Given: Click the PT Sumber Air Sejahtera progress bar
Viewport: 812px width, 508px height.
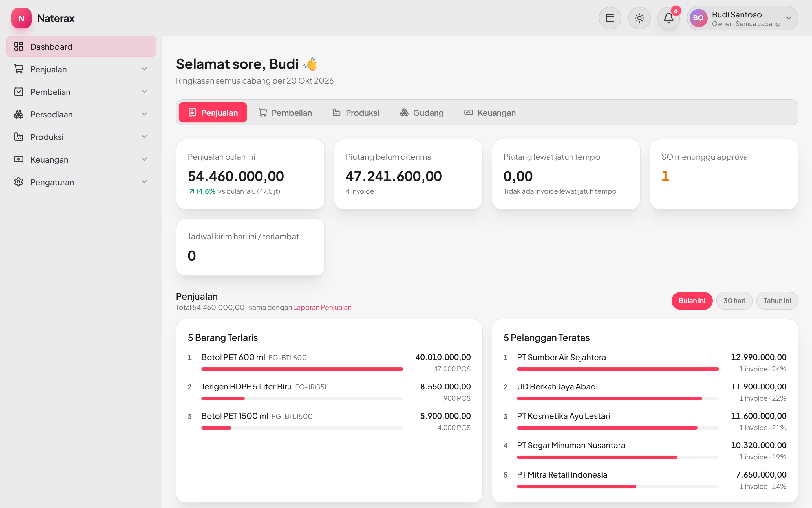Looking at the screenshot, I should 618,369.
